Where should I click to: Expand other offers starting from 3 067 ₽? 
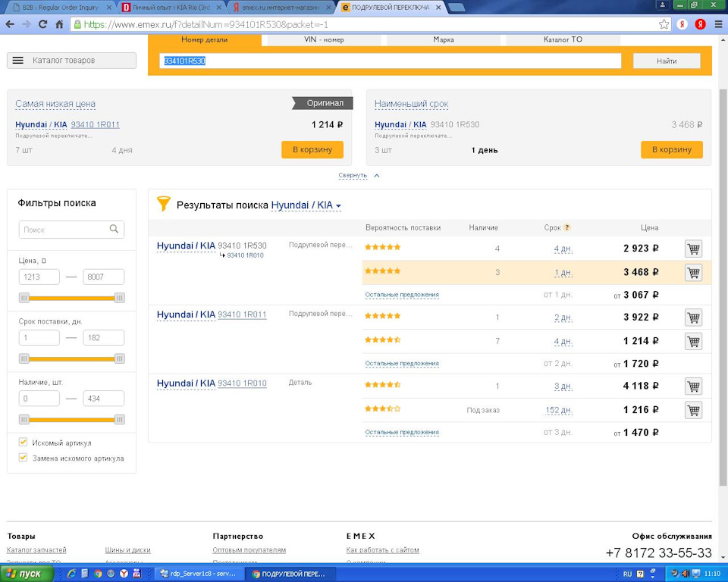(x=402, y=295)
